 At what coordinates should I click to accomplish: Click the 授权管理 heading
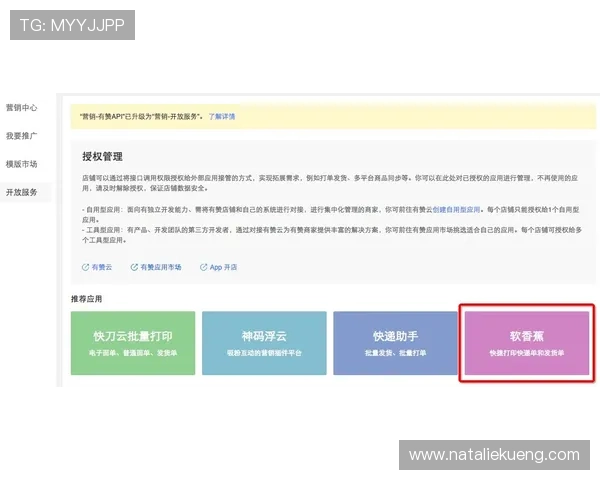click(102, 156)
